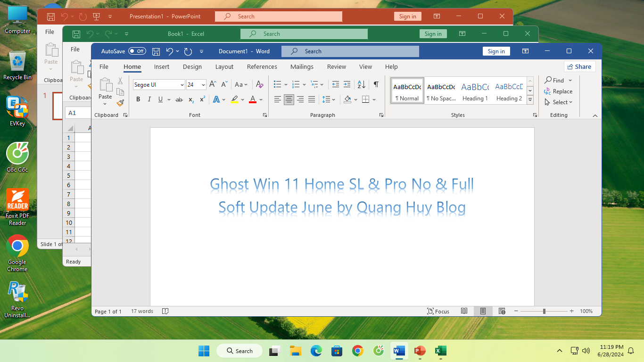Open File Explorer from taskbar
644x362 pixels.
(x=296, y=351)
